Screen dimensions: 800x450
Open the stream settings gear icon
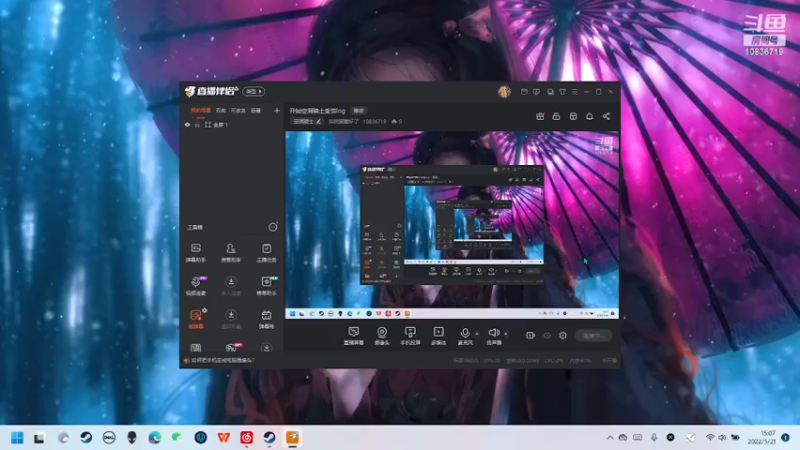pos(562,335)
